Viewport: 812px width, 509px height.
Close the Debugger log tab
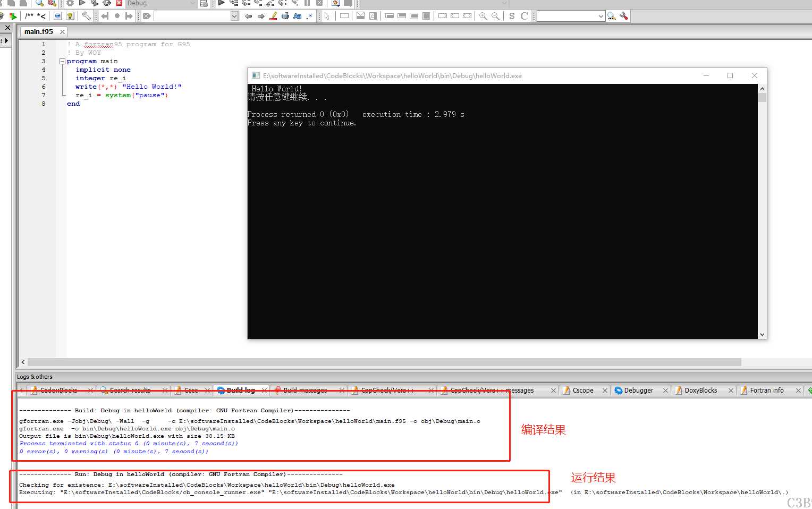(x=665, y=391)
